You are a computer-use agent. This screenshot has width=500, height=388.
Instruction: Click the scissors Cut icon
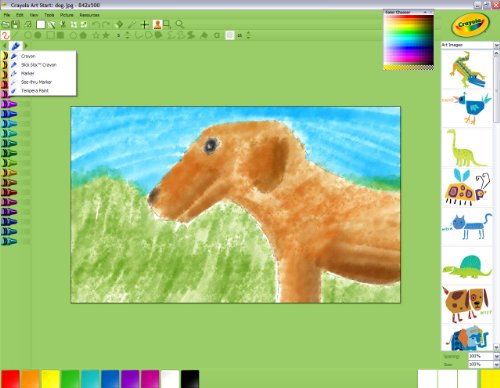[62, 24]
